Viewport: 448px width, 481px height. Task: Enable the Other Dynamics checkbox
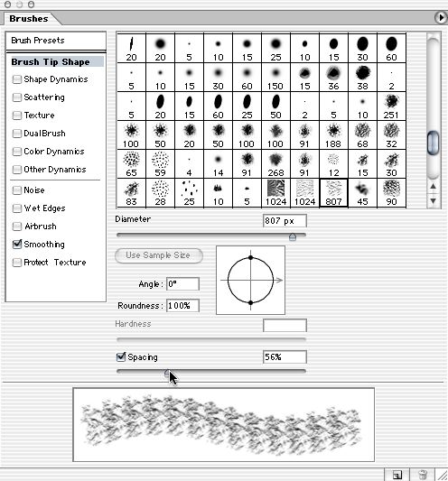(x=16, y=170)
